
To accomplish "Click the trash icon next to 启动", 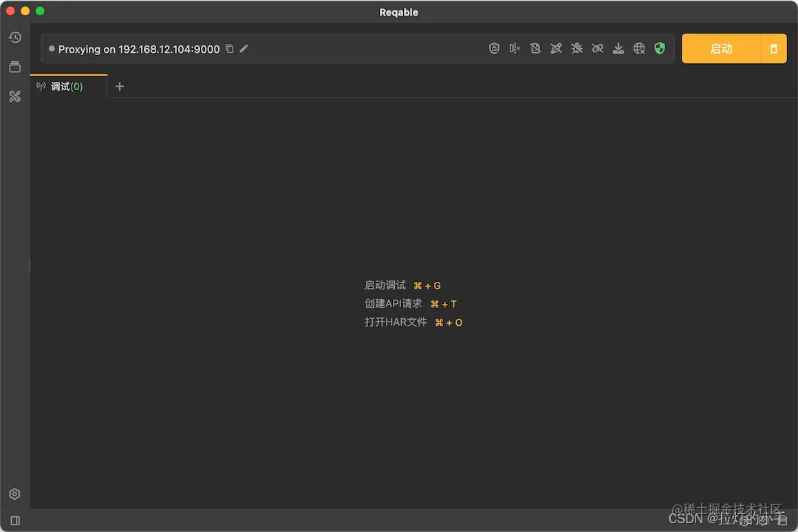I will (x=773, y=48).
